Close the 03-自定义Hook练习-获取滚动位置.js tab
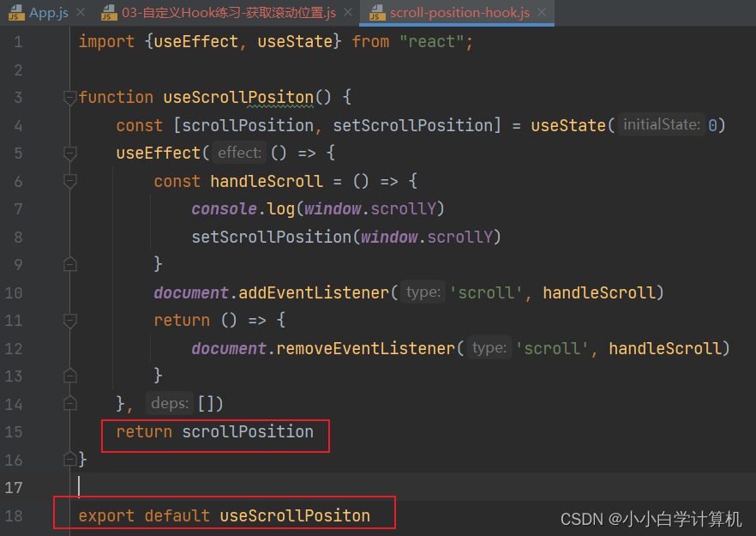The height and width of the screenshot is (536, 756). coord(348,13)
